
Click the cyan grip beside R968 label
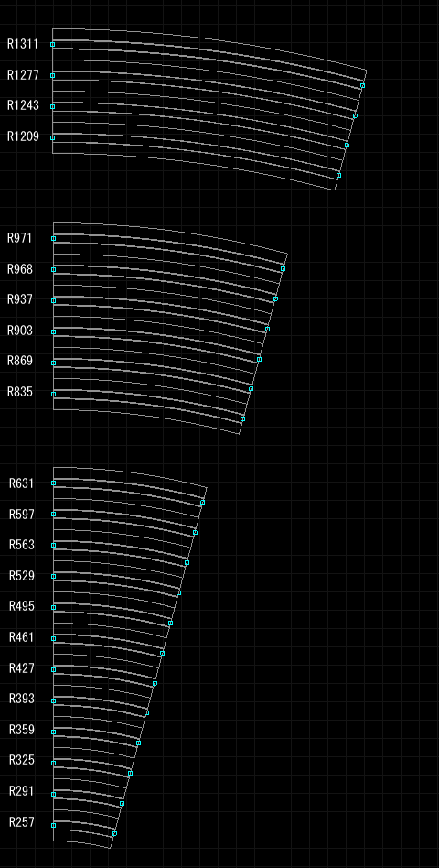54,269
